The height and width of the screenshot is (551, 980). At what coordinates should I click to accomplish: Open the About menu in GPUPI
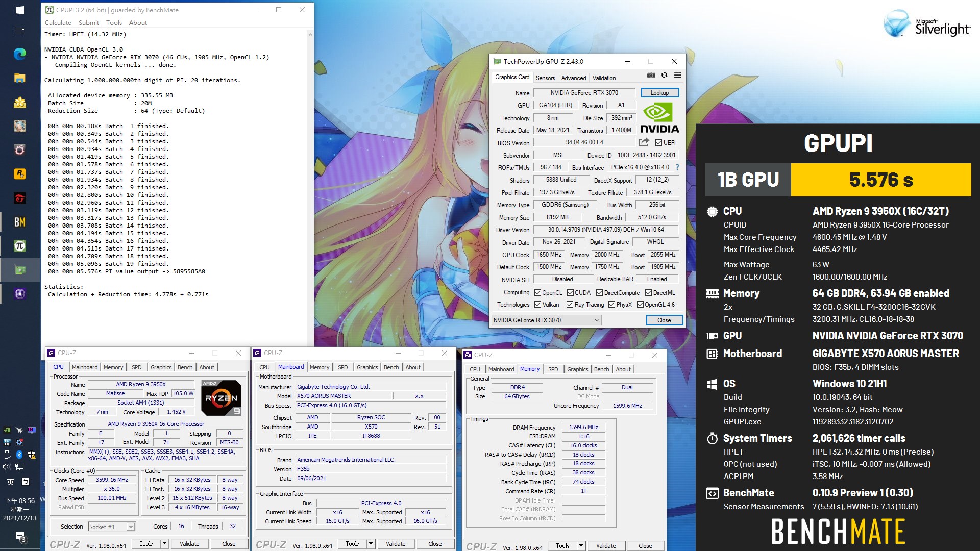pos(138,23)
